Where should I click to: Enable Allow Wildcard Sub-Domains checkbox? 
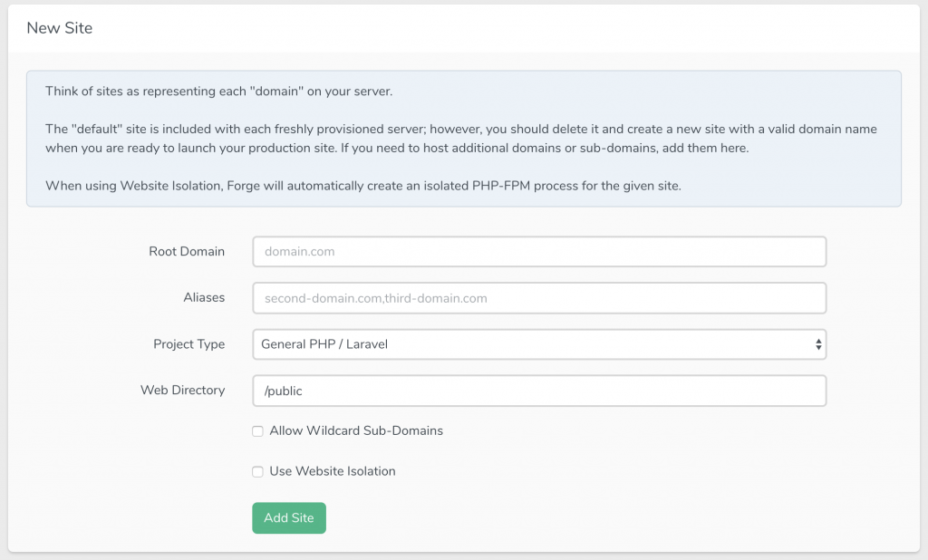coord(257,431)
